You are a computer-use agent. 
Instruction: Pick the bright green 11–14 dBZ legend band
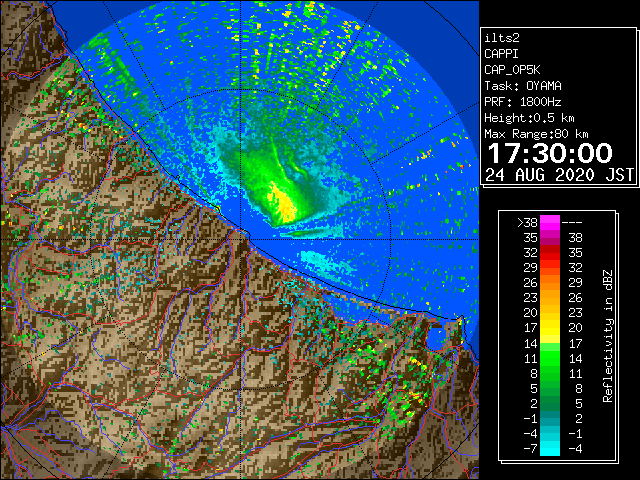pyautogui.click(x=550, y=358)
